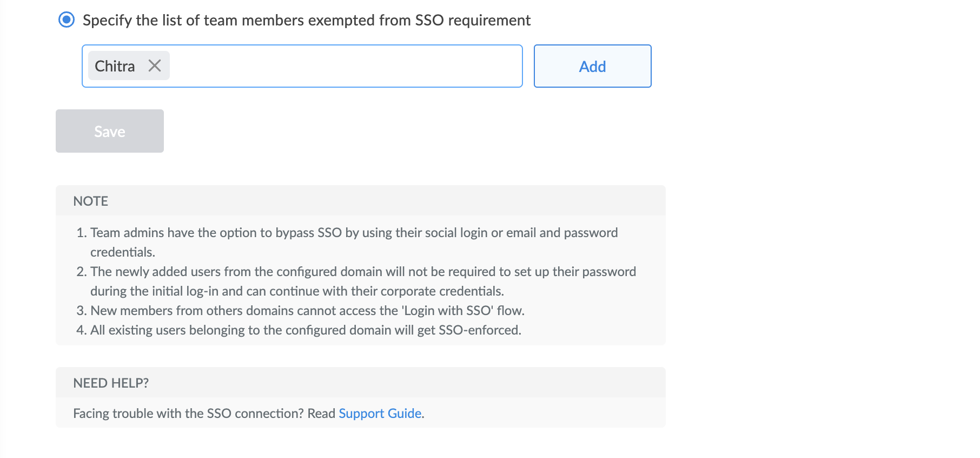Click the disabled Save button
This screenshot has width=980, height=458.
point(110,131)
